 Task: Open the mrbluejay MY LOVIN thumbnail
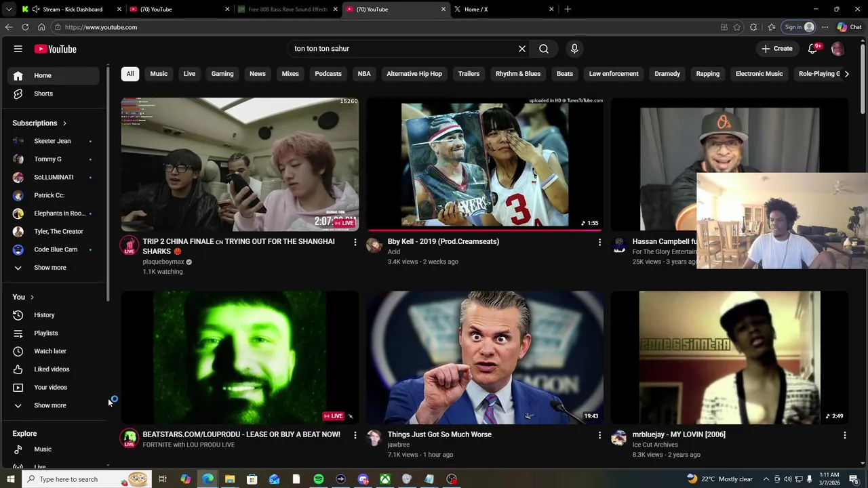(730, 358)
